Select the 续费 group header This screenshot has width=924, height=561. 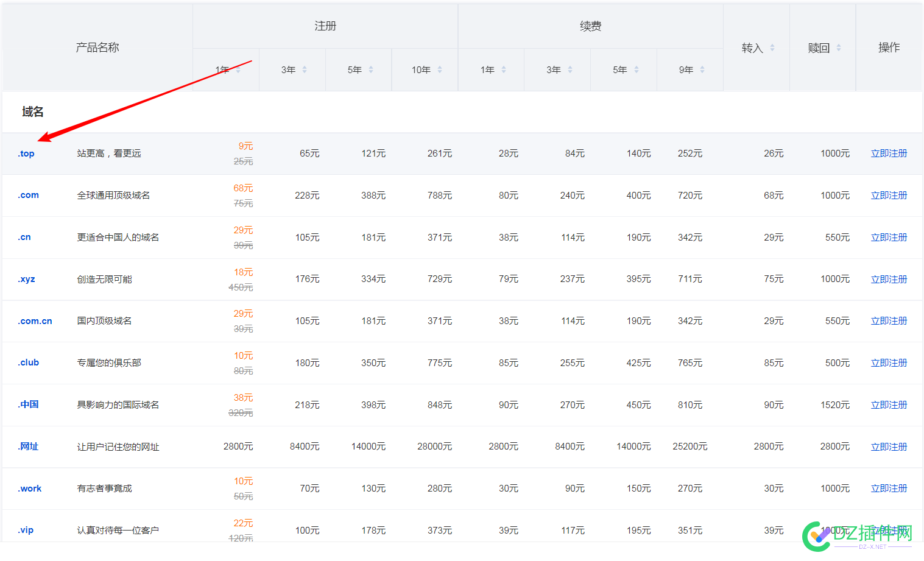click(x=590, y=26)
